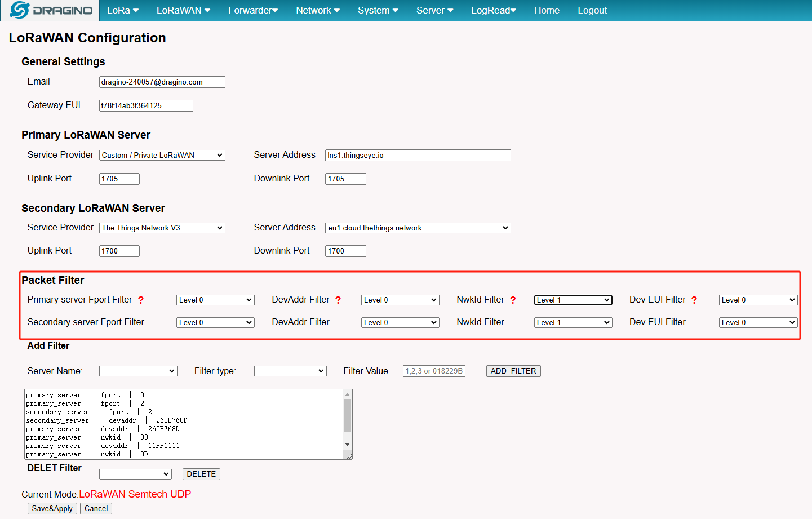Open the Server Name dropdown
The height and width of the screenshot is (519, 812).
point(138,371)
